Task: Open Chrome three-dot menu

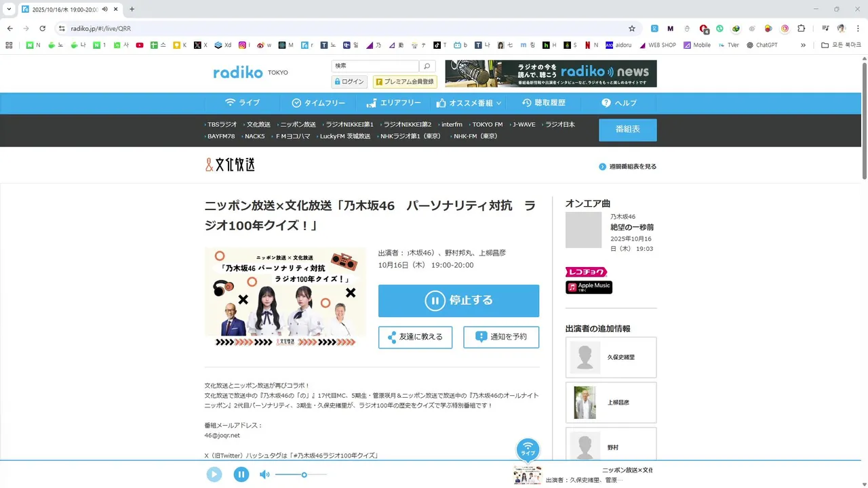Action: 858,28
